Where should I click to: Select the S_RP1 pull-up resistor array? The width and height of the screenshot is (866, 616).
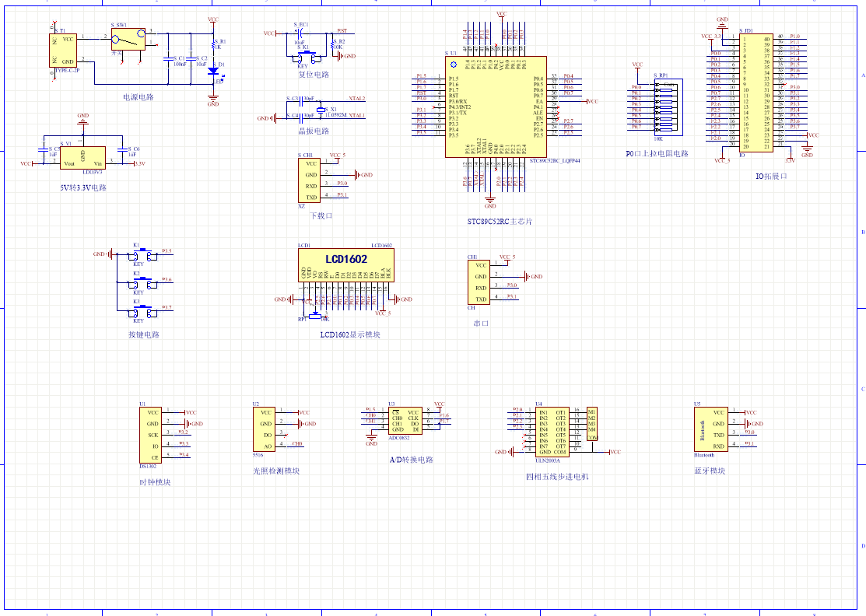668,107
